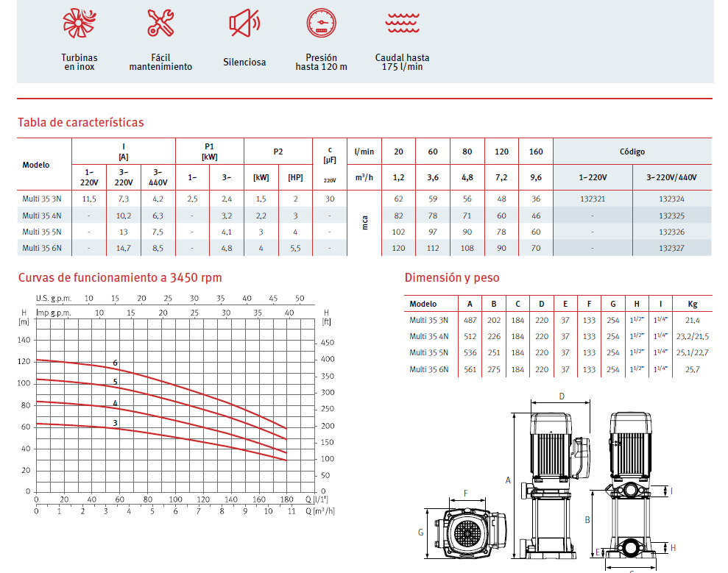Click the pressure gauge icon
The image size is (728, 573).
pyautogui.click(x=321, y=23)
